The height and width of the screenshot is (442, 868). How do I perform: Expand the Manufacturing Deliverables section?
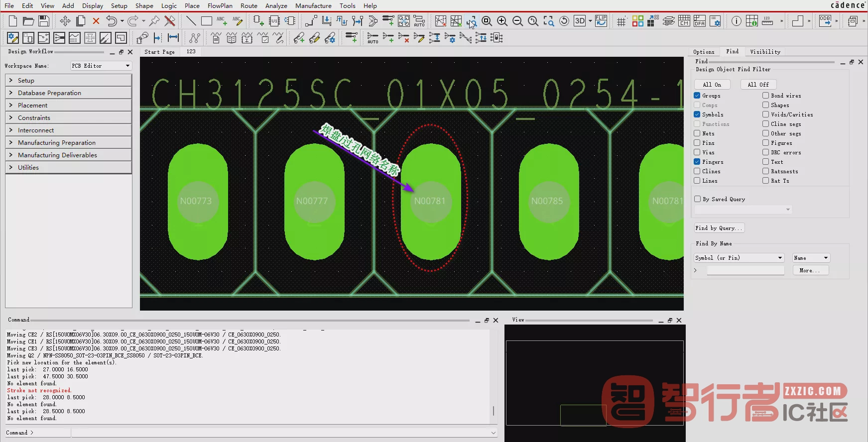(x=68, y=155)
